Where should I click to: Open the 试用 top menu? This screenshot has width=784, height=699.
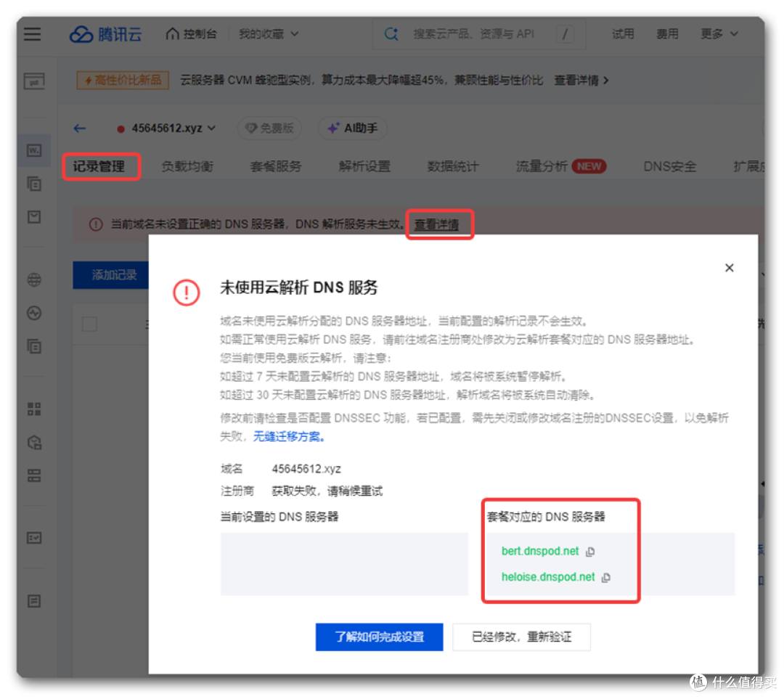[x=623, y=34]
